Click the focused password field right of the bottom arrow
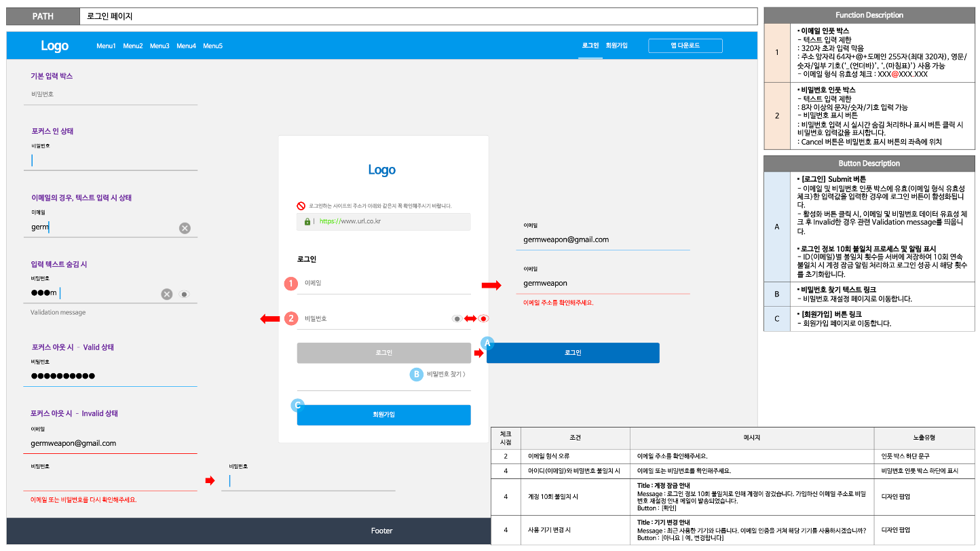The height and width of the screenshot is (551, 980). point(309,480)
